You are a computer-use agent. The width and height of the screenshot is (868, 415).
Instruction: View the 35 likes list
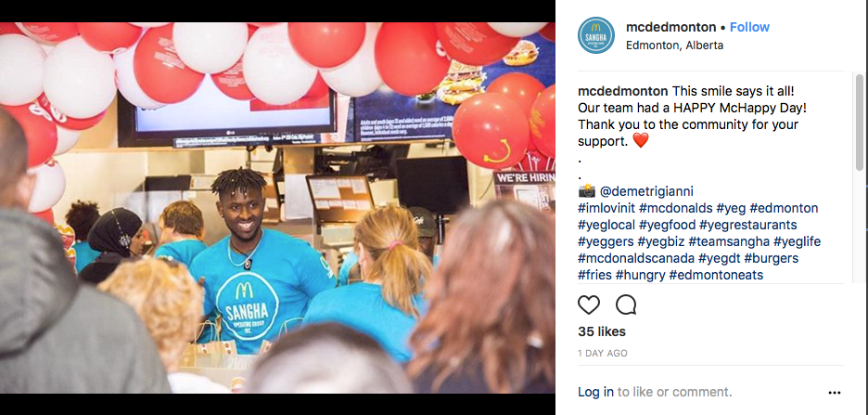point(602,331)
